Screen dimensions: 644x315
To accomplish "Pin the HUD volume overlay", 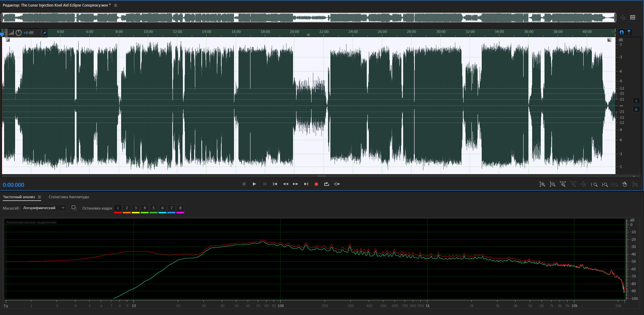I will (x=44, y=33).
